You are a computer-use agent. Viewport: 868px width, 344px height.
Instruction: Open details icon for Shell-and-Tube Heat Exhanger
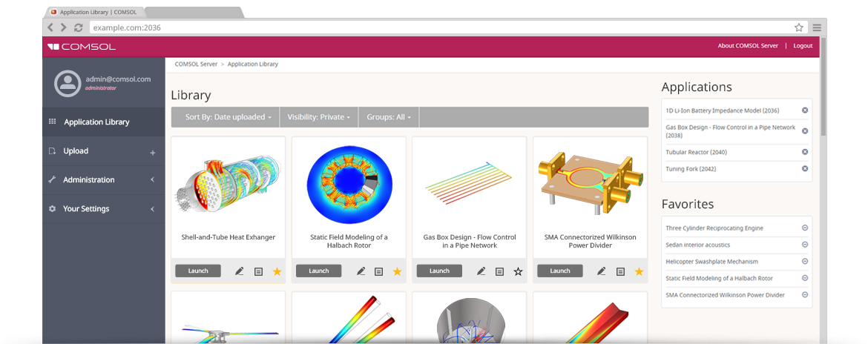coord(258,271)
